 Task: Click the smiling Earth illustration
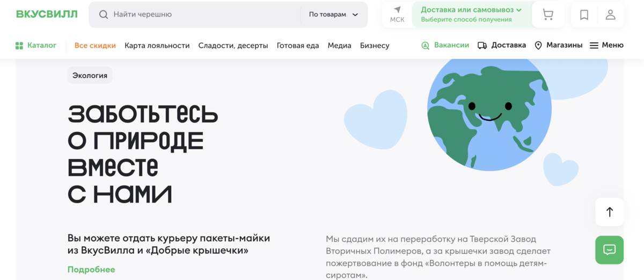pyautogui.click(x=489, y=114)
